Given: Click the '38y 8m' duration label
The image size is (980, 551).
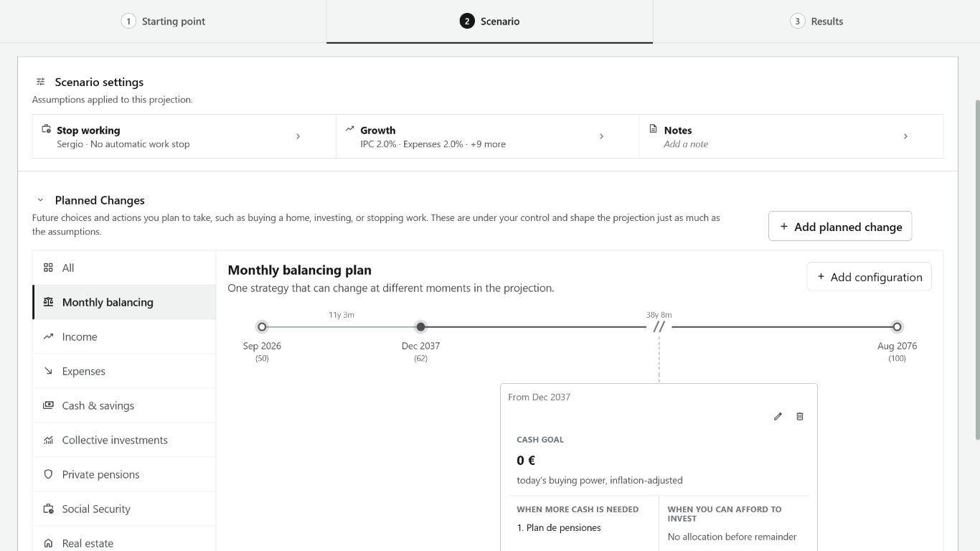Looking at the screenshot, I should tap(659, 314).
